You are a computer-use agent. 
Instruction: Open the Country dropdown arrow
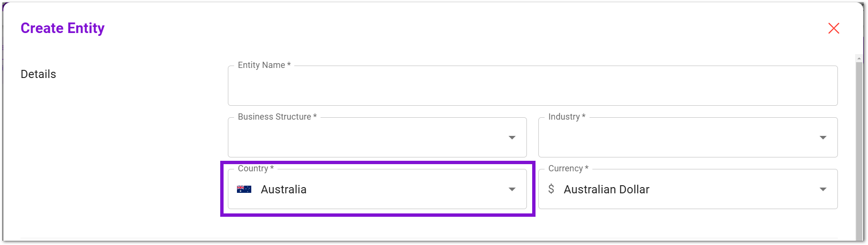(x=512, y=189)
